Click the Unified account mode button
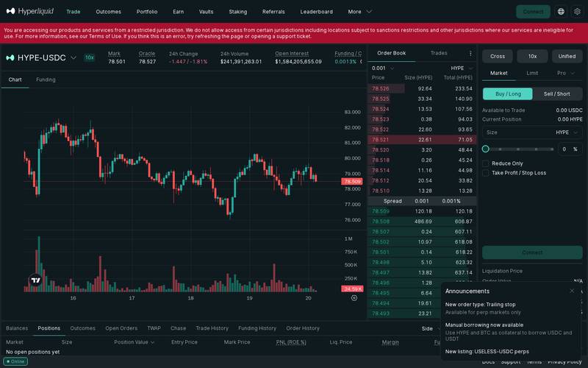 pos(567,56)
